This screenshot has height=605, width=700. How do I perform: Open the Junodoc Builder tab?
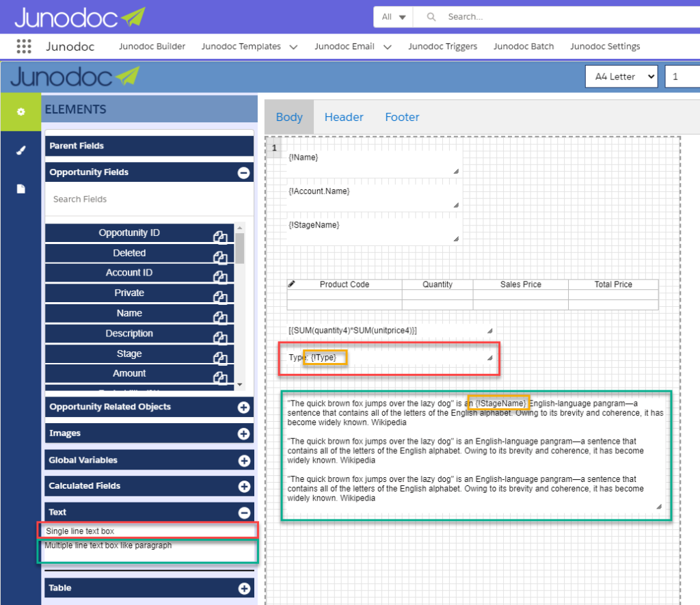pyautogui.click(x=152, y=46)
